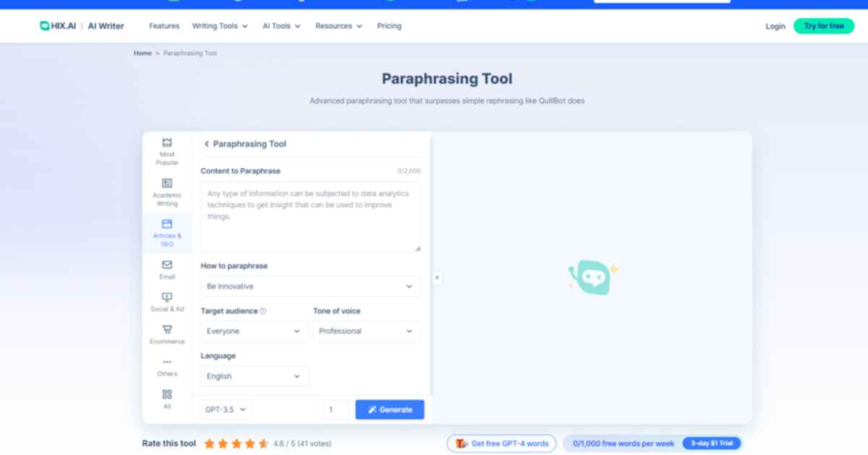
Task: Click the Content to Paraphrase text area
Action: [310, 217]
